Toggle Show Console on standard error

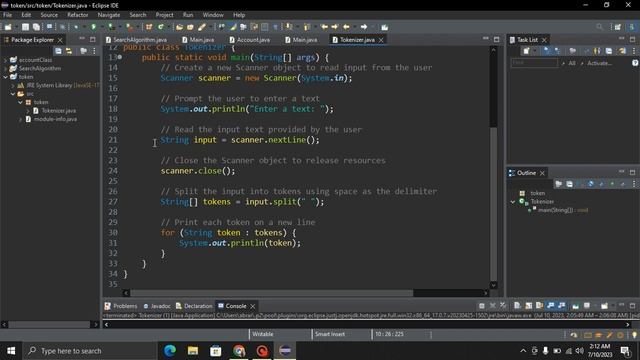pyautogui.click(x=562, y=306)
